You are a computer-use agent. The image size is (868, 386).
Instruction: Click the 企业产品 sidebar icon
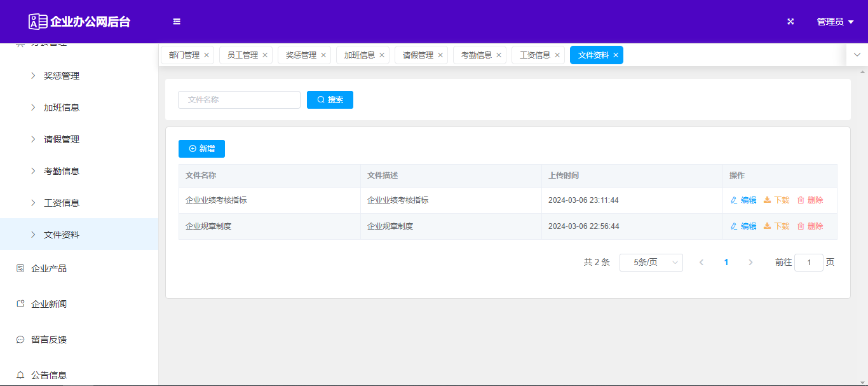(20, 268)
